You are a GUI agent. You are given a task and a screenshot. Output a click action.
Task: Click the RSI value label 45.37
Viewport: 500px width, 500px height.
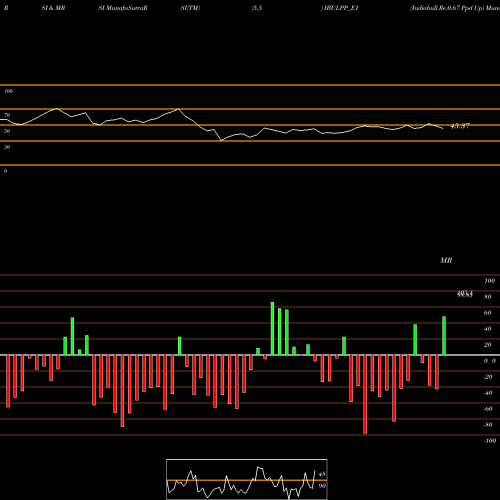460,126
